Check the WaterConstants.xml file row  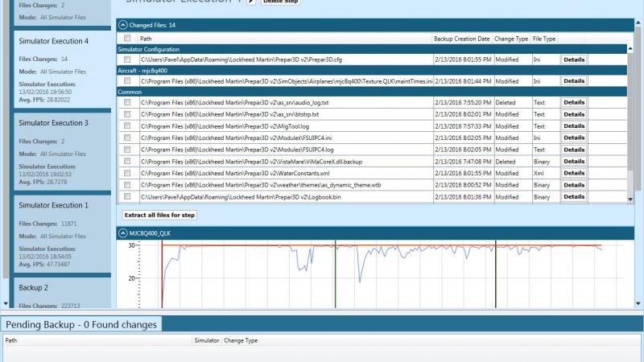127,173
